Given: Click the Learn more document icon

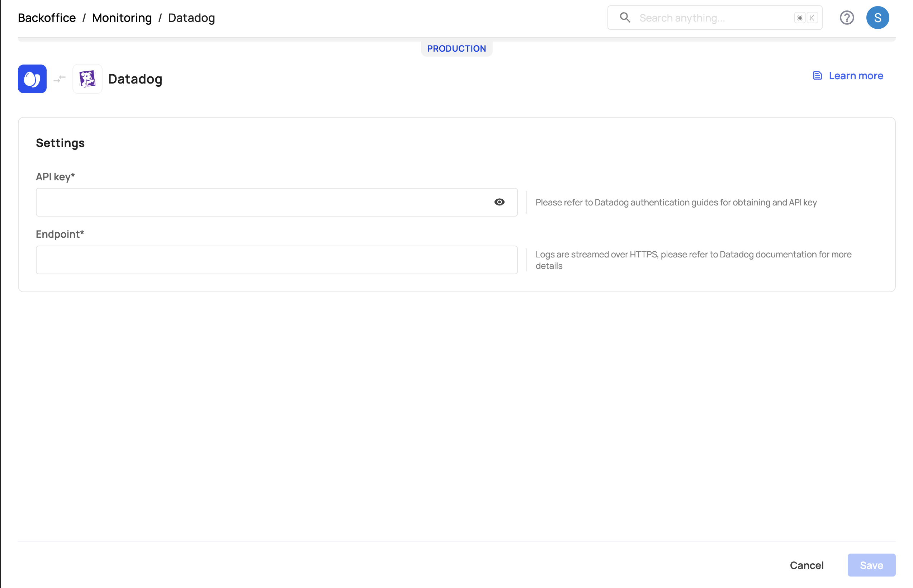Looking at the screenshot, I should coord(817,76).
